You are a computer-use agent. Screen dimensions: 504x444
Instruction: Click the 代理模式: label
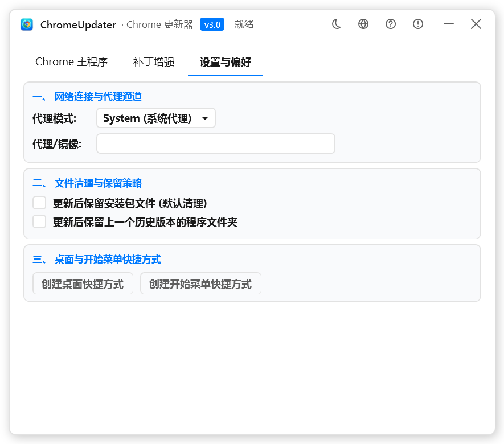click(54, 118)
